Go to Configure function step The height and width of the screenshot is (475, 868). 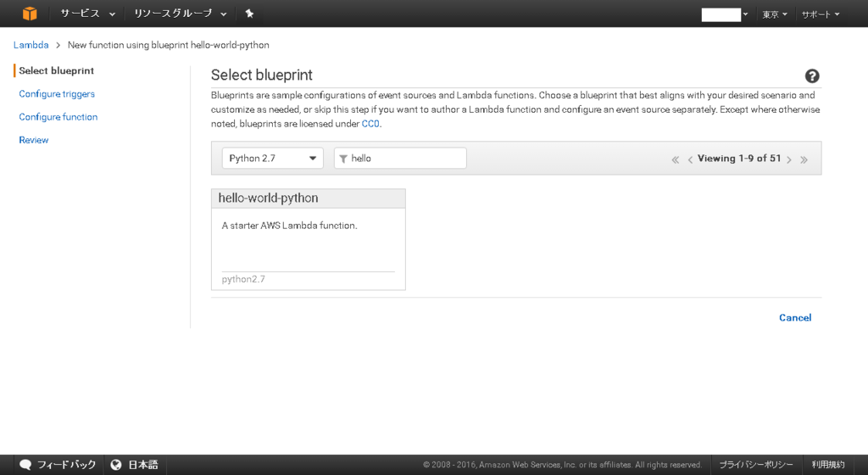[58, 117]
